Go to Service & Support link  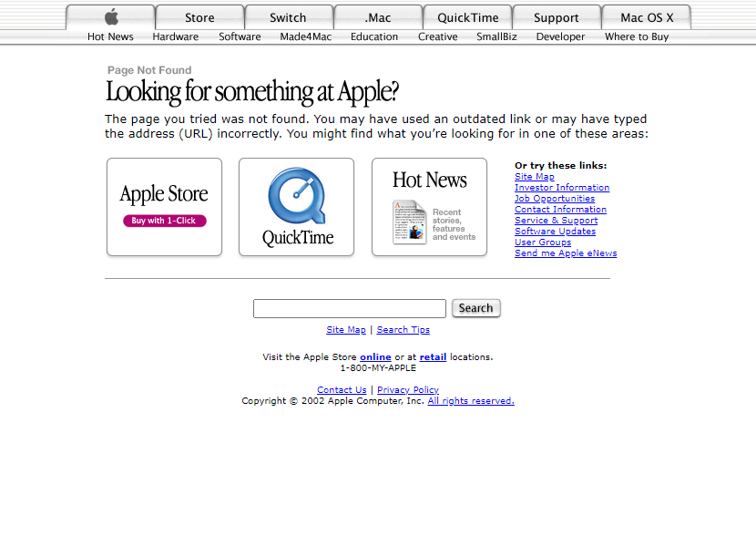click(x=556, y=220)
